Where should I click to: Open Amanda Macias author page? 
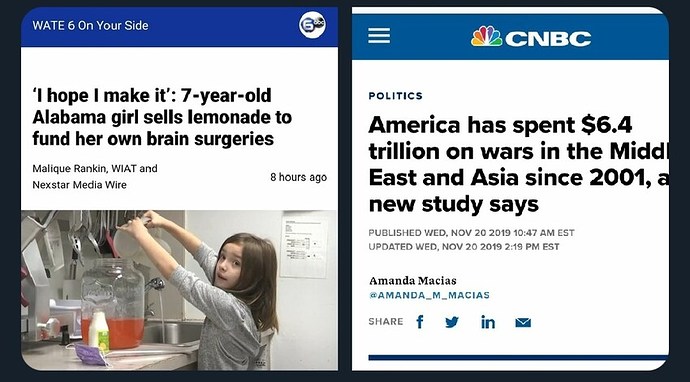(413, 281)
